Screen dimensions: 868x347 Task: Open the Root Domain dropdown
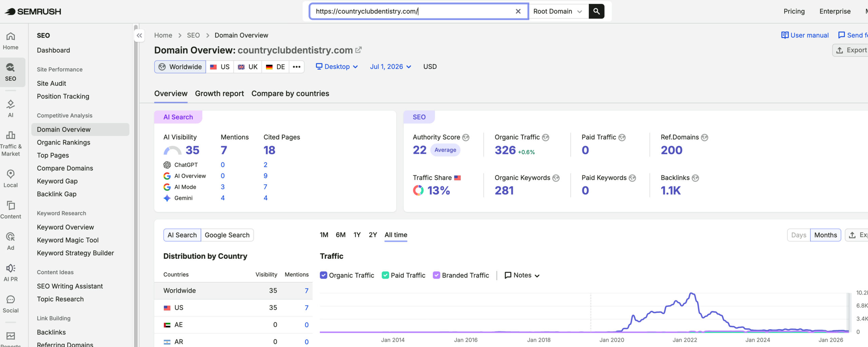pos(558,12)
